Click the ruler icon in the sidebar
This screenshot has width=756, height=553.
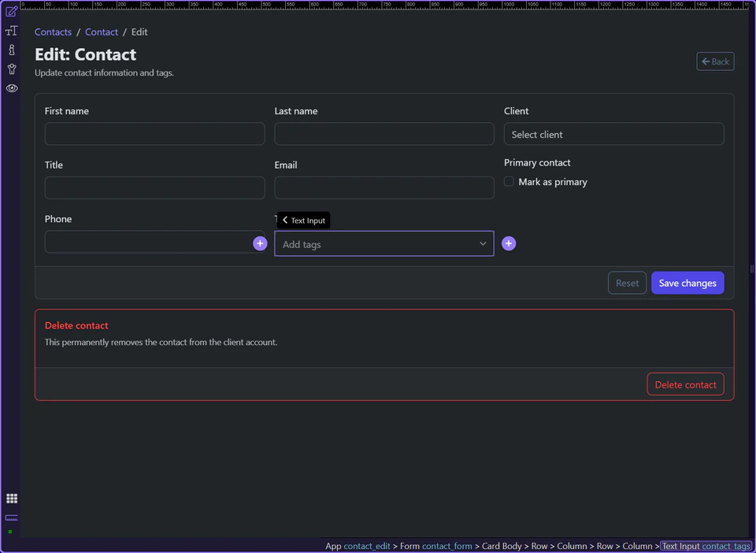pos(11,518)
